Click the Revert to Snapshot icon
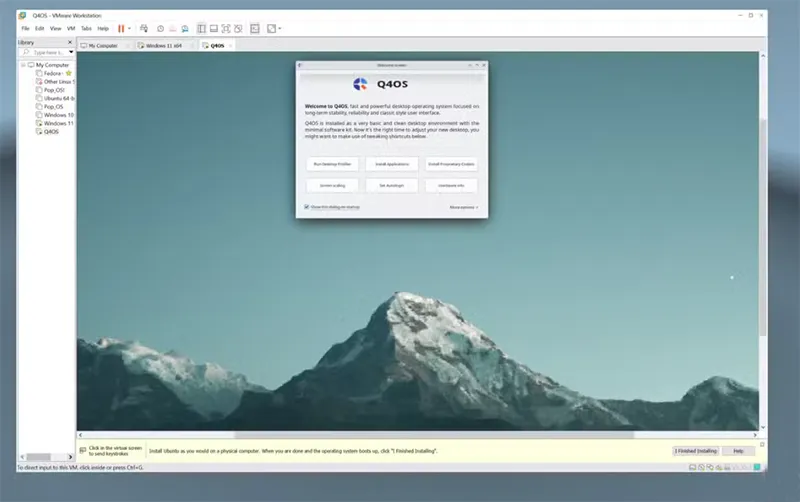 pyautogui.click(x=172, y=29)
